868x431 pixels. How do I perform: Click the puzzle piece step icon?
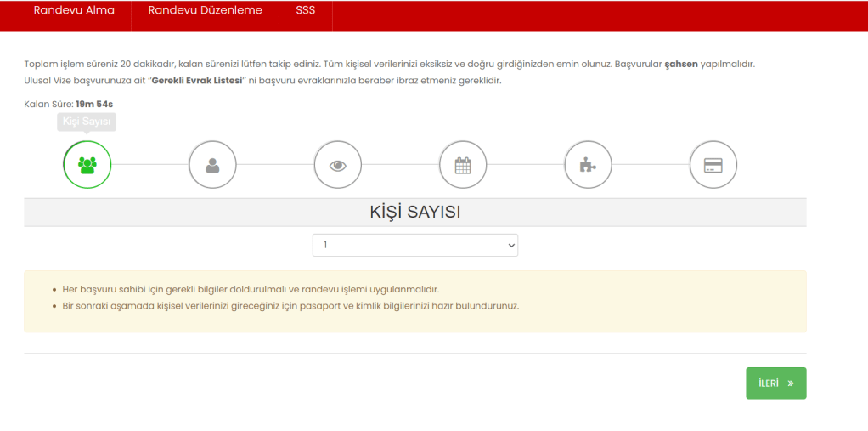coord(588,165)
